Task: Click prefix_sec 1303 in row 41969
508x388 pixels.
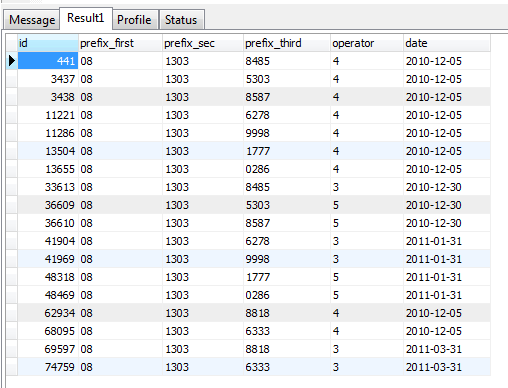Action: (x=203, y=259)
